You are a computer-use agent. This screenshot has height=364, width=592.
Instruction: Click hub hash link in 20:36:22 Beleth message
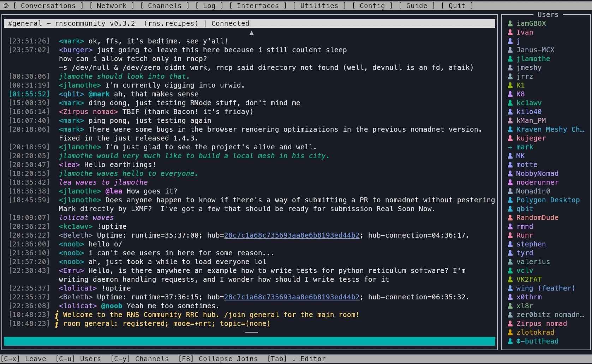coord(292,235)
